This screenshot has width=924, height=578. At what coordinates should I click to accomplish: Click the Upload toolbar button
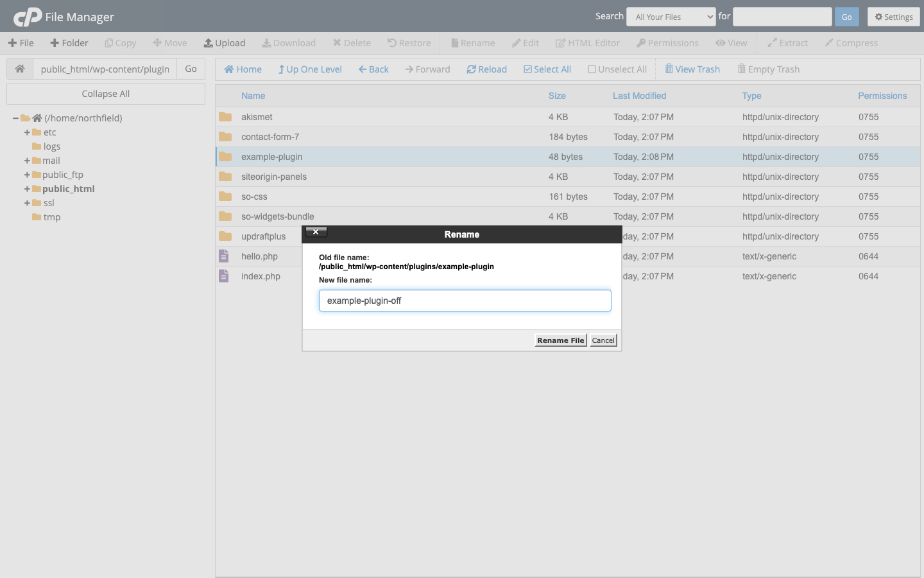coord(225,43)
